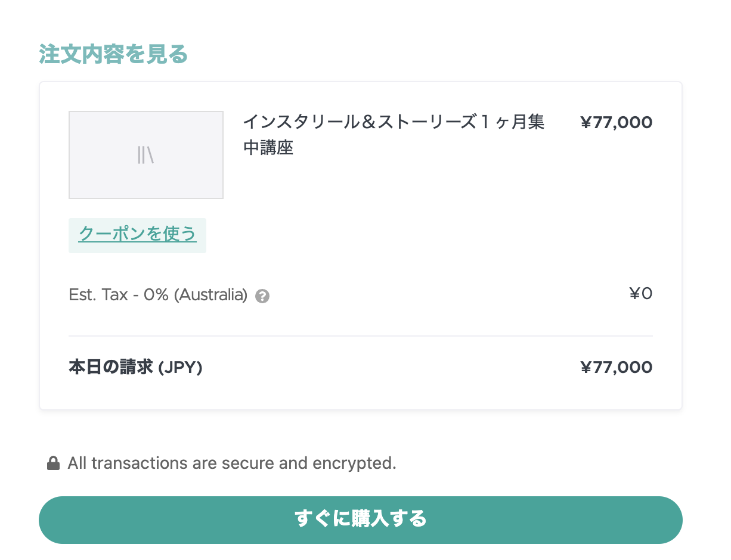Screen dimensions: 731x560
Task: Open the クーポンを使う coupon link
Action: click(x=137, y=234)
